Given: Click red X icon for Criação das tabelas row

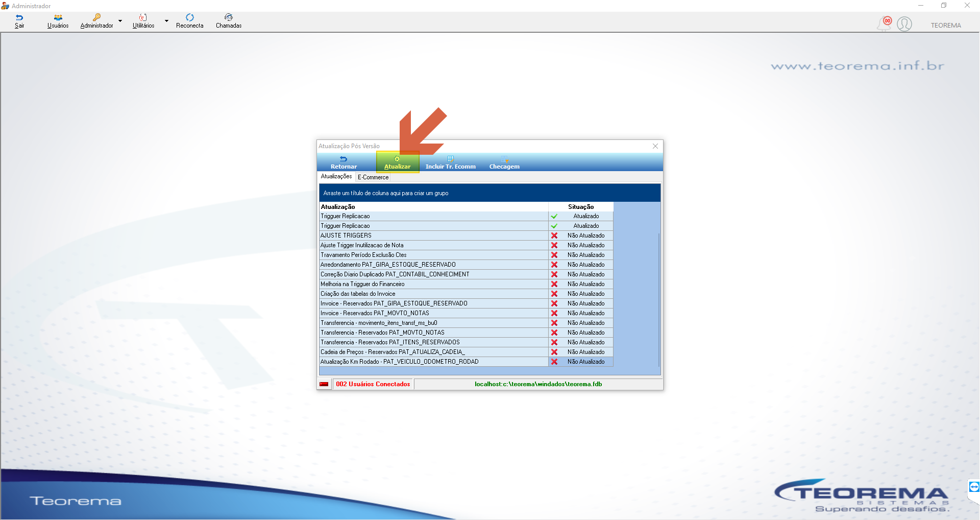Looking at the screenshot, I should pyautogui.click(x=554, y=294).
